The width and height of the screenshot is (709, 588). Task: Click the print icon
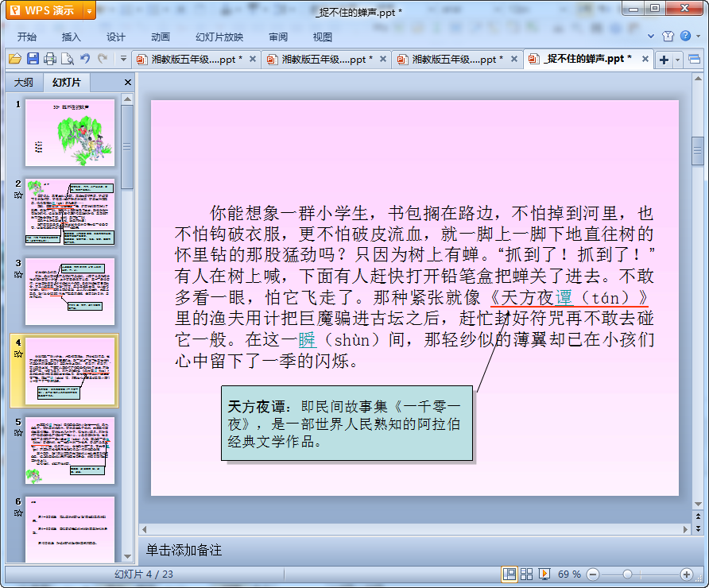tap(50, 59)
